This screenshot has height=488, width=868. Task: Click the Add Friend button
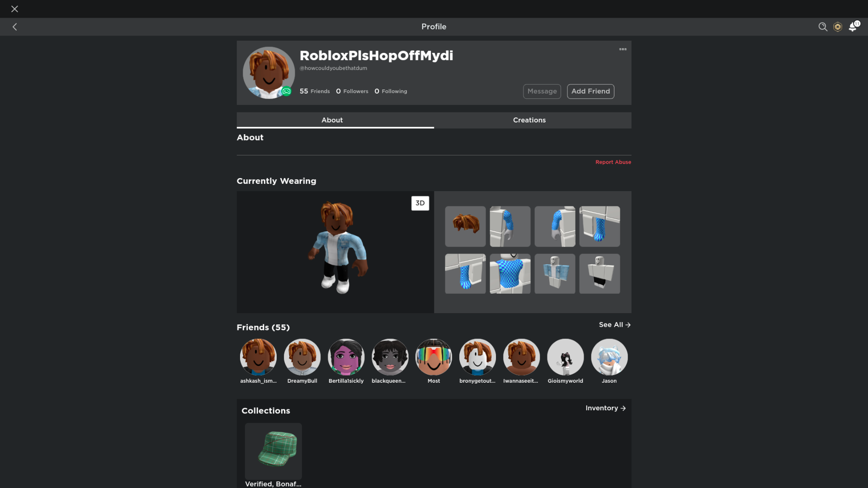[590, 91]
